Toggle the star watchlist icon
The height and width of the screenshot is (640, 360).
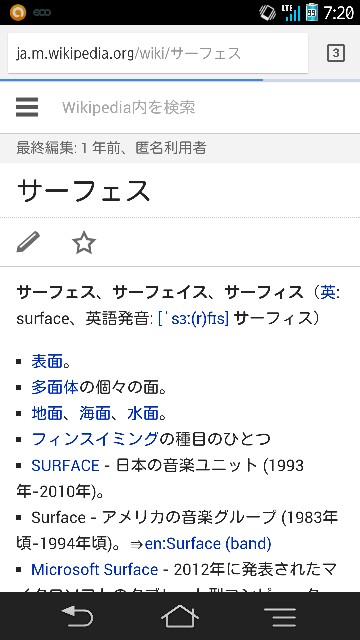84,243
